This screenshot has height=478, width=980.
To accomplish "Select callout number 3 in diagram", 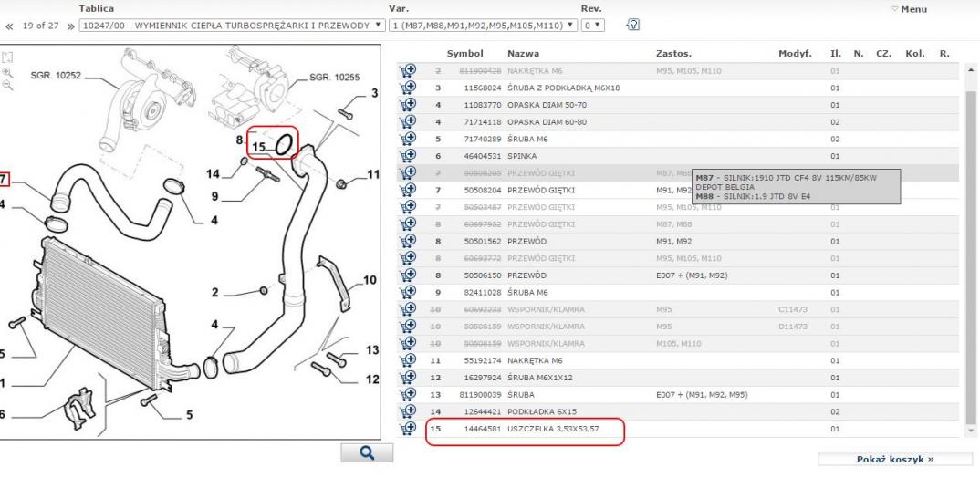I will [x=374, y=93].
